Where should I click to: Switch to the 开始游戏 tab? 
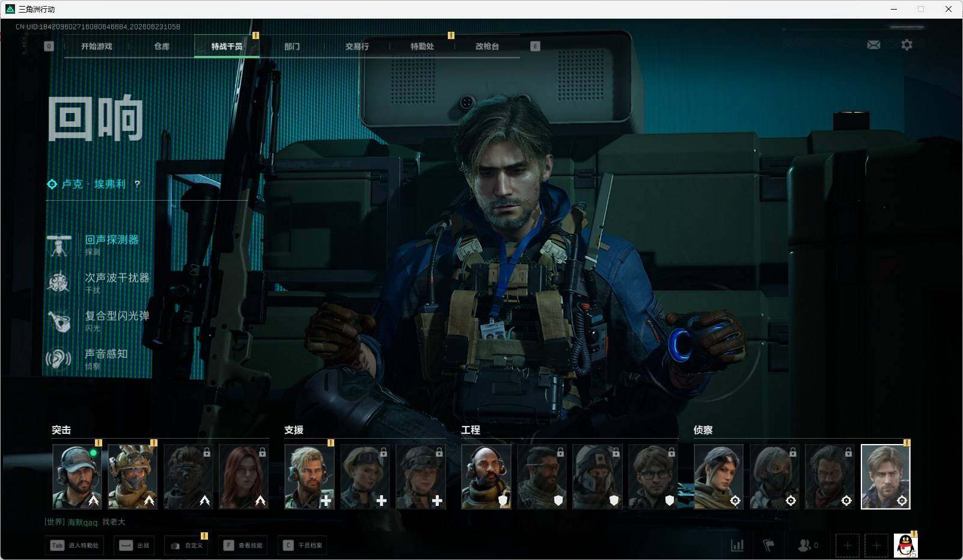click(97, 46)
